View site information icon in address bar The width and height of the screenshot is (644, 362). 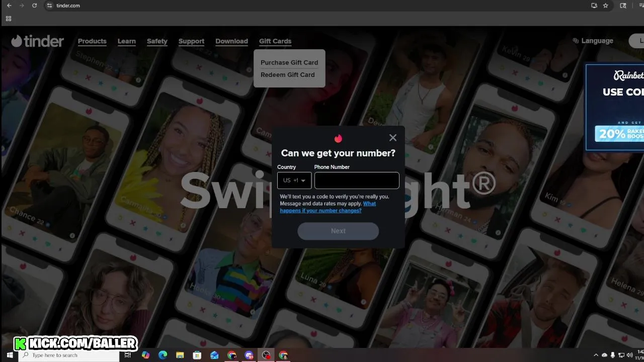(x=49, y=6)
